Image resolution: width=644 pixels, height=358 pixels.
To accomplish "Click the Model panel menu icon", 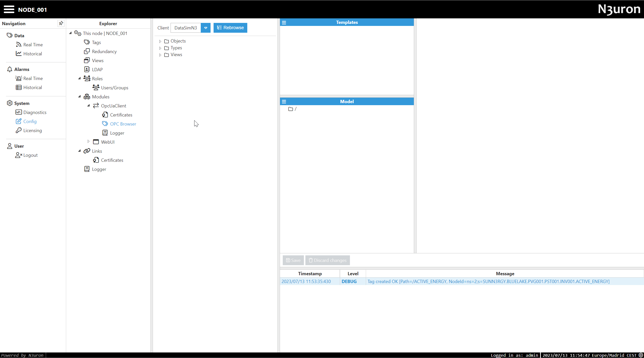I will point(284,102).
